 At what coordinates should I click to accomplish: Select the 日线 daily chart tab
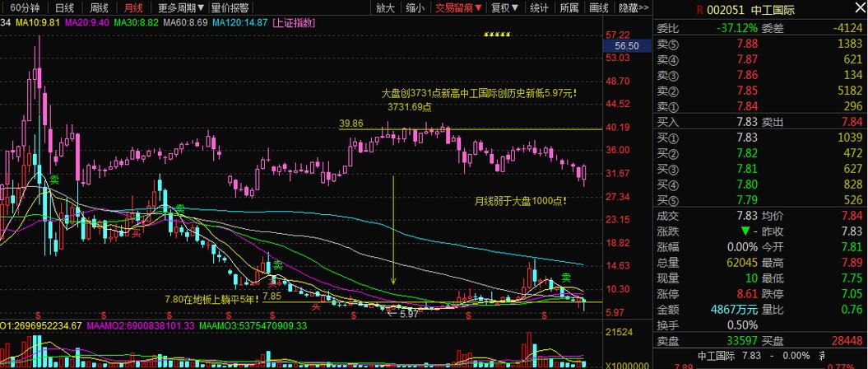63,8
